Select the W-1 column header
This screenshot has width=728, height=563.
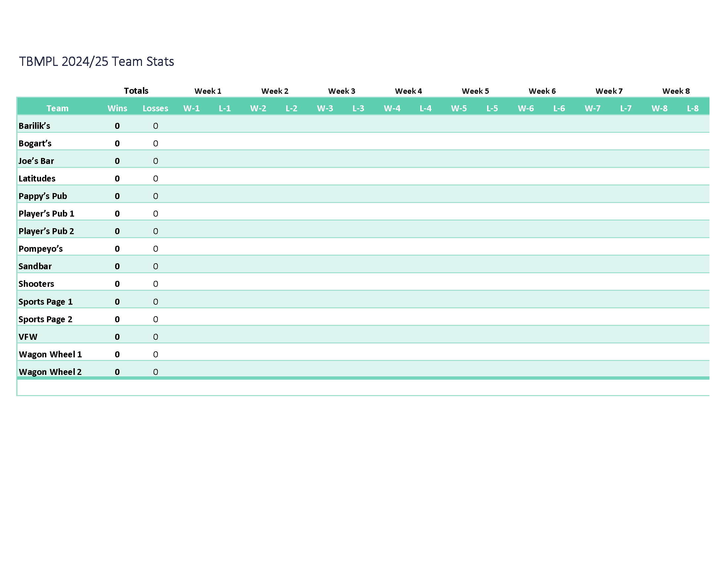[191, 108]
